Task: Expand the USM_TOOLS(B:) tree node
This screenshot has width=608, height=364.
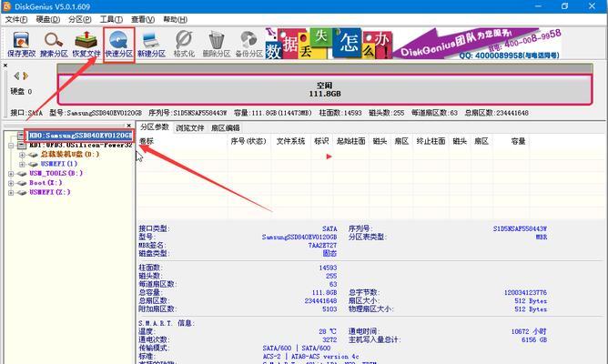Action: click(x=11, y=173)
